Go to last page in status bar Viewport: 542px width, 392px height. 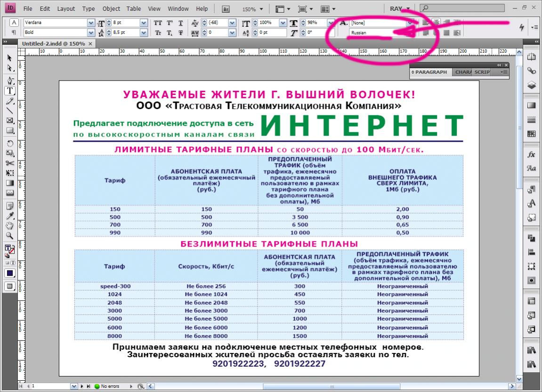click(89, 386)
